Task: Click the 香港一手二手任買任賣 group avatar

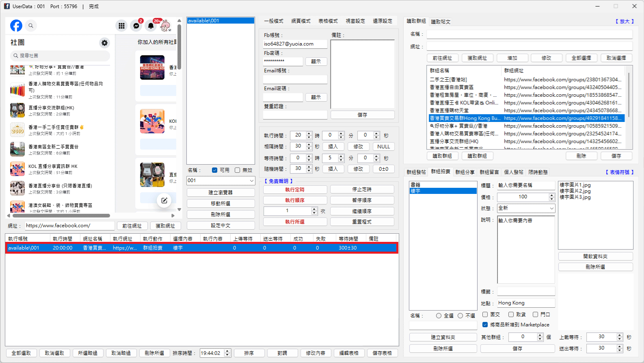Action: 17,130
